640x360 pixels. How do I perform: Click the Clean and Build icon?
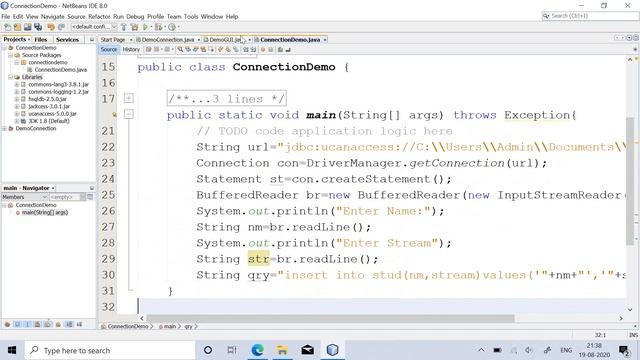134,27
